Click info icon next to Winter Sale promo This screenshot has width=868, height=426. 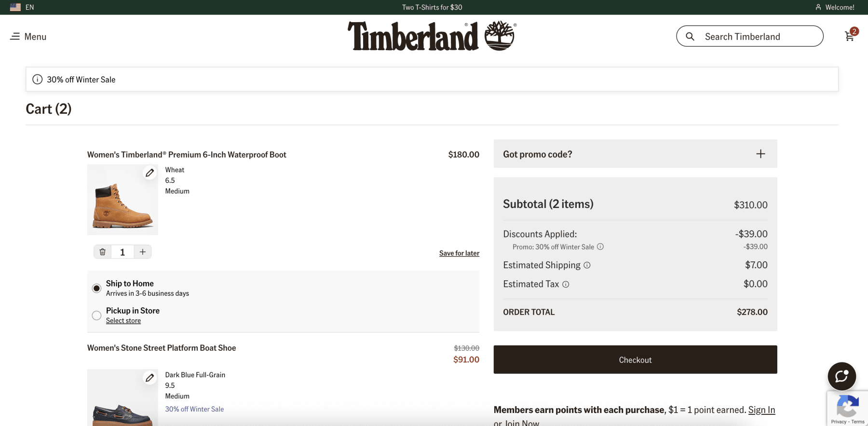click(x=600, y=247)
